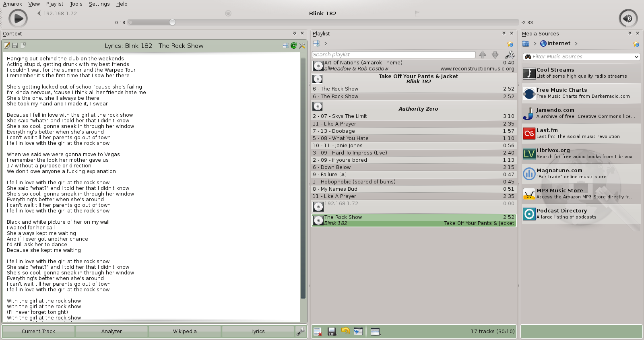Open the Help menu

point(122,4)
